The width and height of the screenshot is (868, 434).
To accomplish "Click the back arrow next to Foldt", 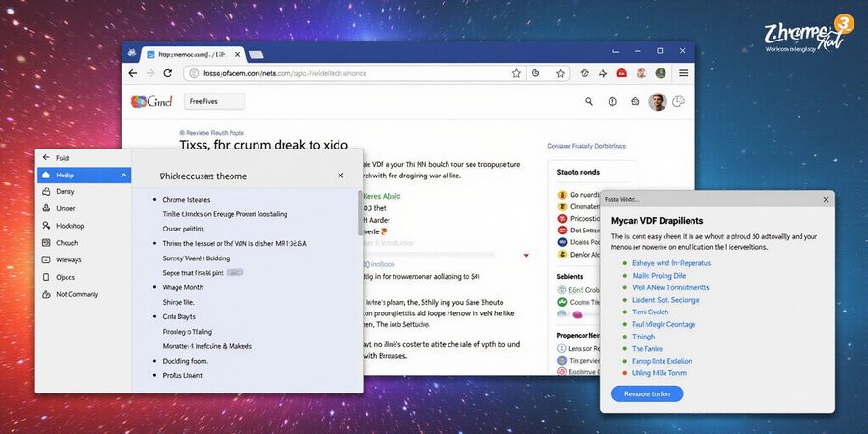I will pyautogui.click(x=46, y=158).
